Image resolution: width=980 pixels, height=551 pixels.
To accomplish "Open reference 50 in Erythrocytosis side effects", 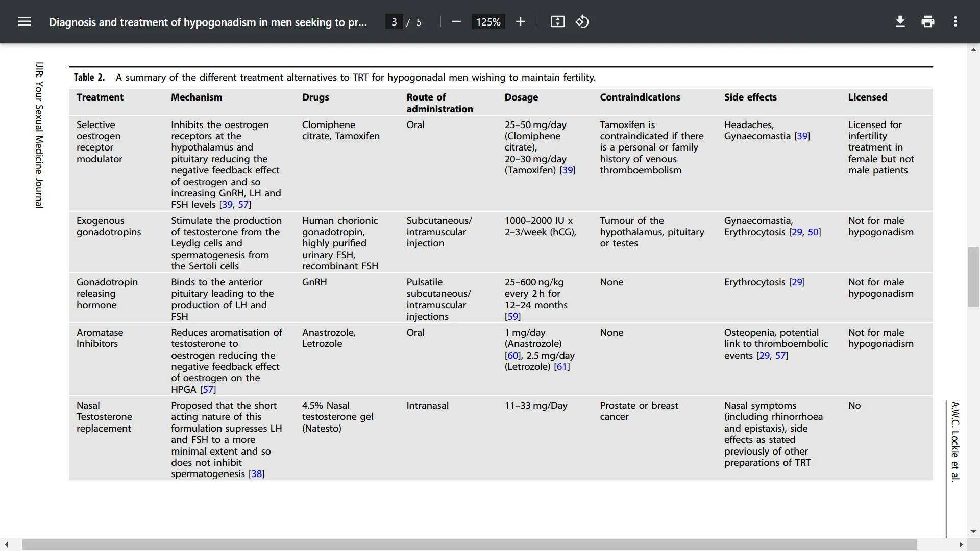I will pos(814,232).
